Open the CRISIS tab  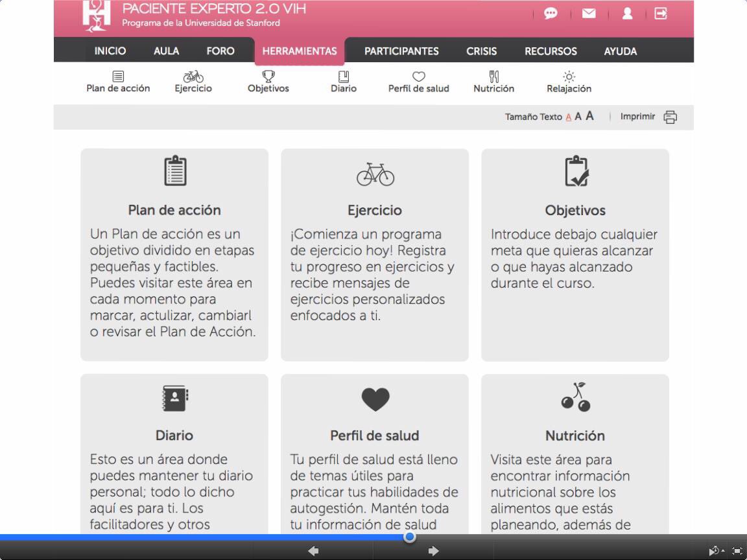[482, 51]
